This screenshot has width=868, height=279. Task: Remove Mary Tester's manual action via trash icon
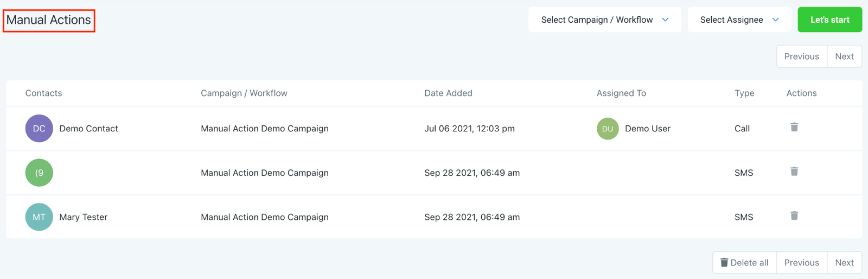[x=794, y=216]
